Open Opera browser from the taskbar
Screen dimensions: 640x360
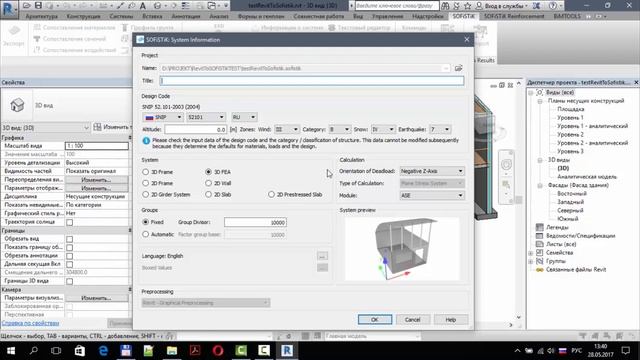218,351
